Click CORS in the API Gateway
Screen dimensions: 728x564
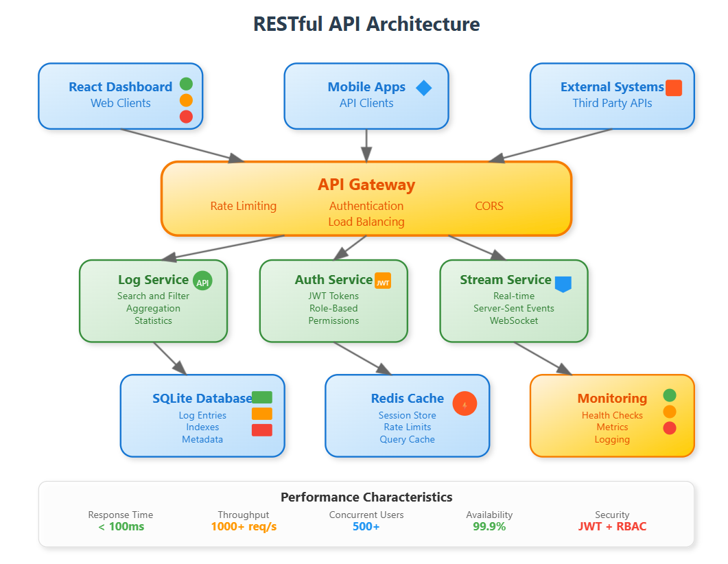tap(489, 206)
